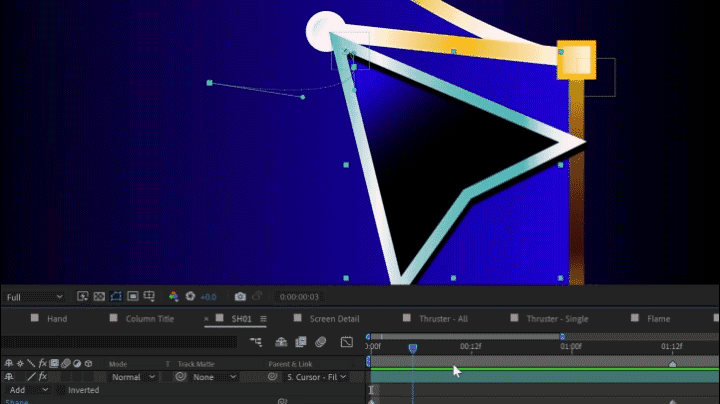The image size is (720, 404).
Task: Switch to the Thruster - All tab
Action: [443, 319]
